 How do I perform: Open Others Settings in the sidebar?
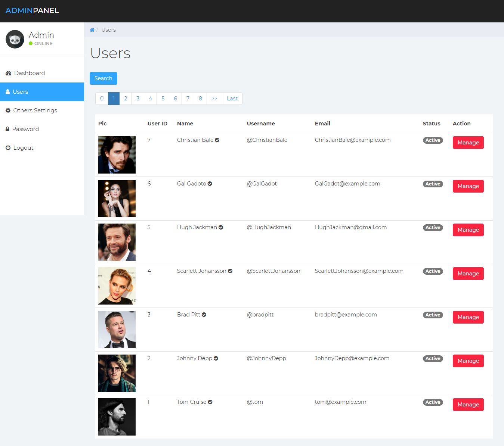pos(42,110)
